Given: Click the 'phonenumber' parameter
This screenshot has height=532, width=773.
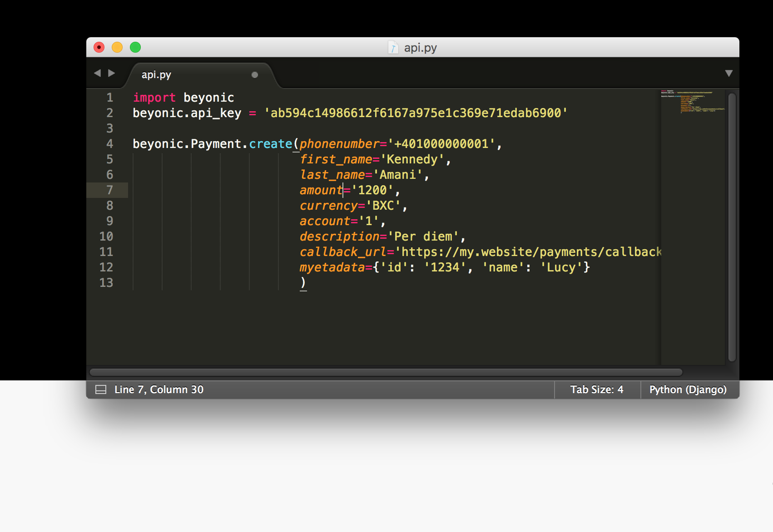Looking at the screenshot, I should (340, 144).
